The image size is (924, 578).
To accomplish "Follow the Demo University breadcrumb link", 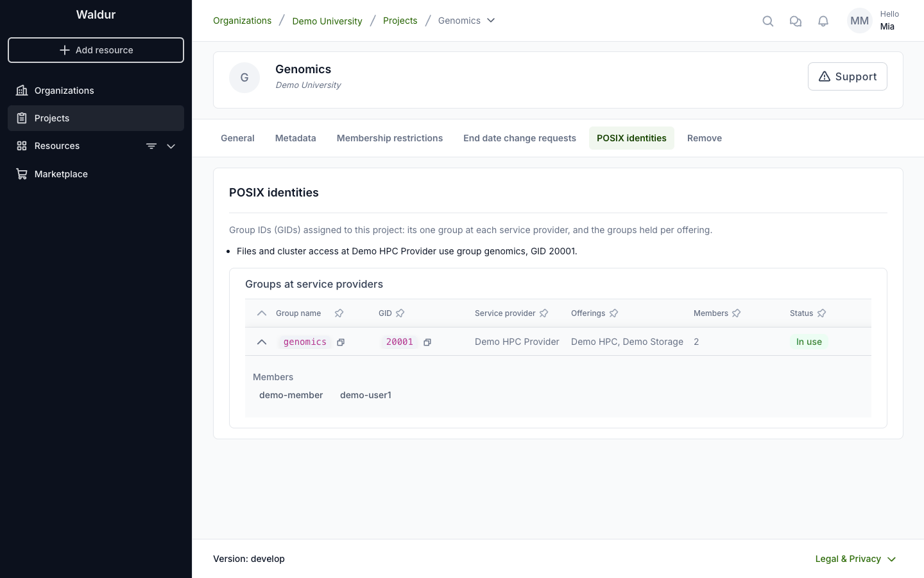I will (x=327, y=21).
